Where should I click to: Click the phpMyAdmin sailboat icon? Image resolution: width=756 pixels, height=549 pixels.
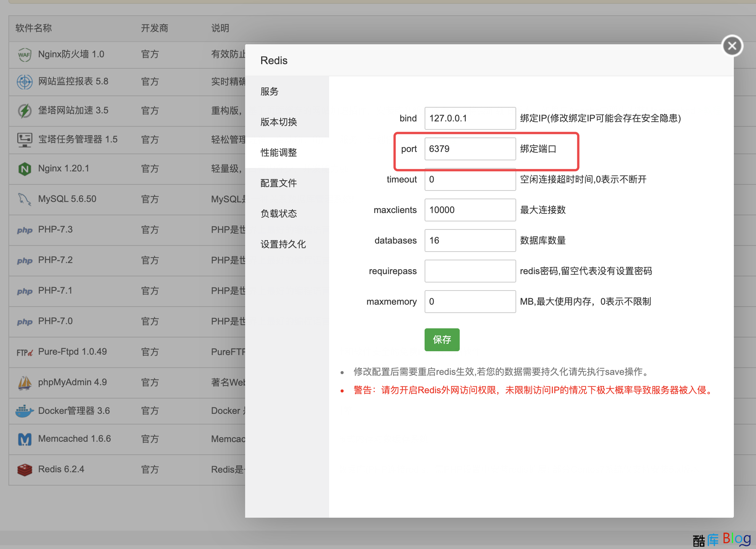(24, 383)
